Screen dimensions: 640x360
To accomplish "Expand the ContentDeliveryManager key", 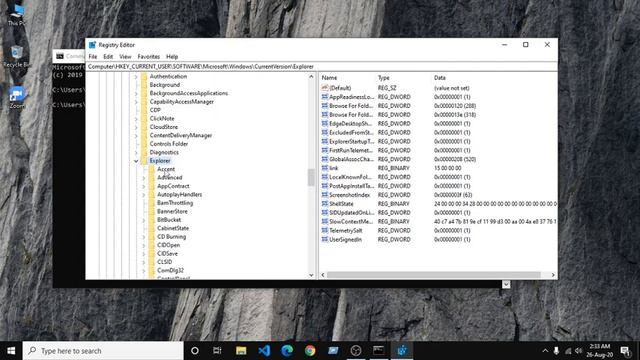I will (136, 136).
